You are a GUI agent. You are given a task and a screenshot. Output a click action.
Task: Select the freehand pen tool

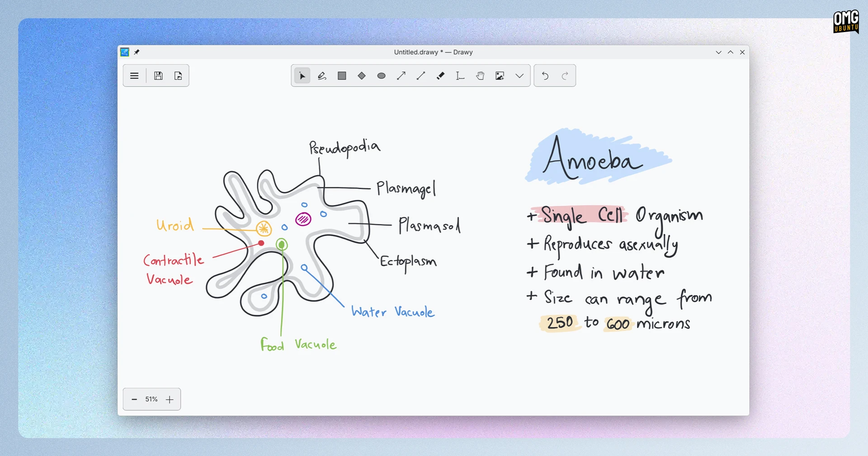[x=322, y=76]
